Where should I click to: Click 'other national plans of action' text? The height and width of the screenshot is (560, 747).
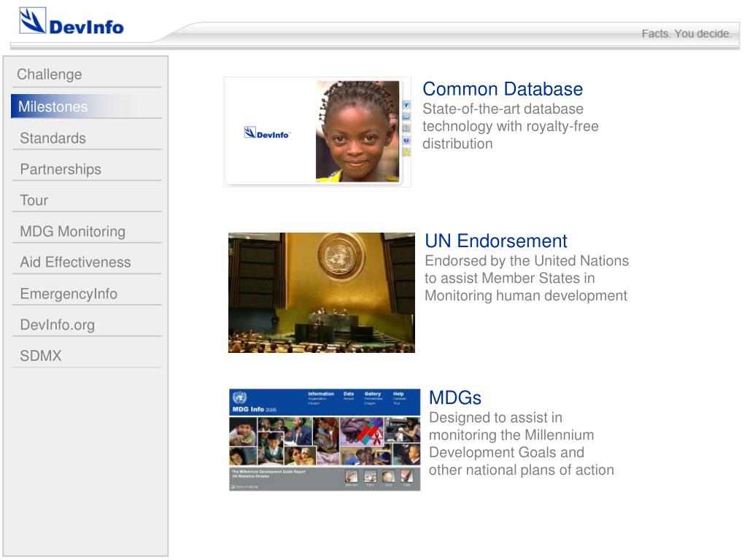click(x=521, y=470)
